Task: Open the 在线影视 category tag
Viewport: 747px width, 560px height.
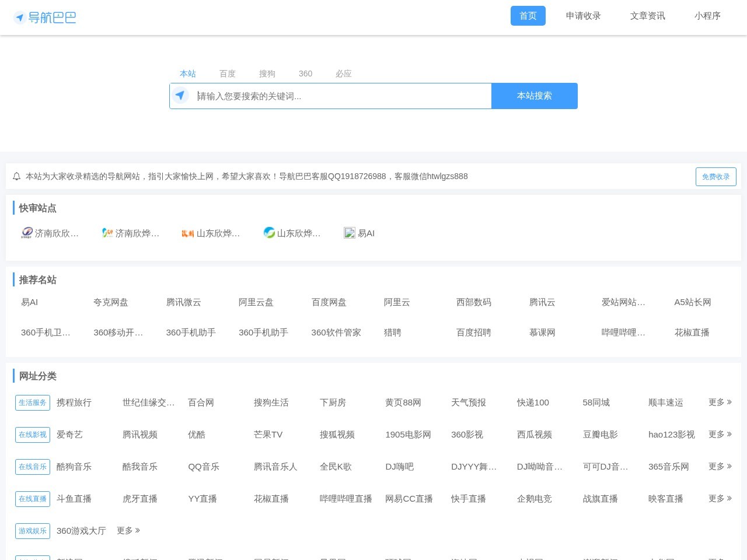Action: click(x=33, y=435)
